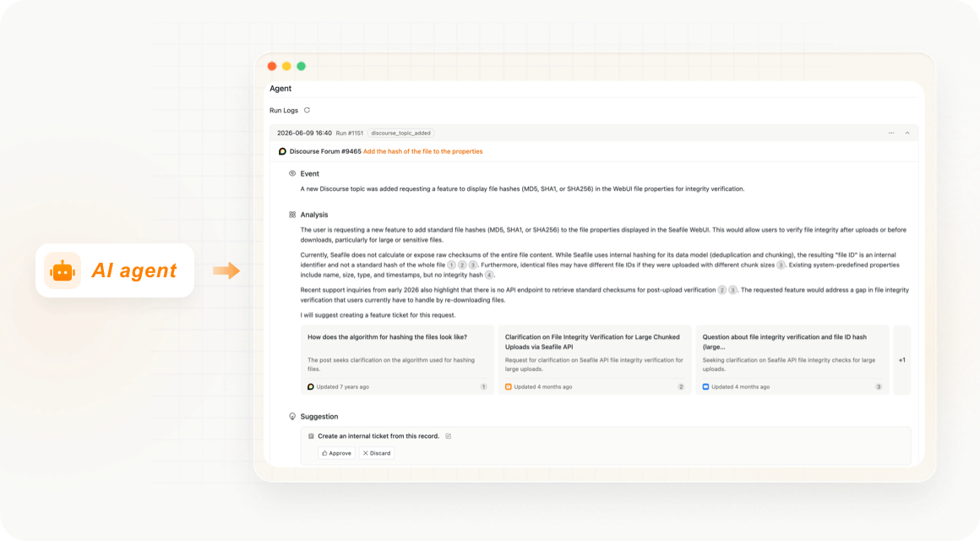The height and width of the screenshot is (541, 980).
Task: Open the 'How does the algorithm for hashing' card
Action: (397, 360)
